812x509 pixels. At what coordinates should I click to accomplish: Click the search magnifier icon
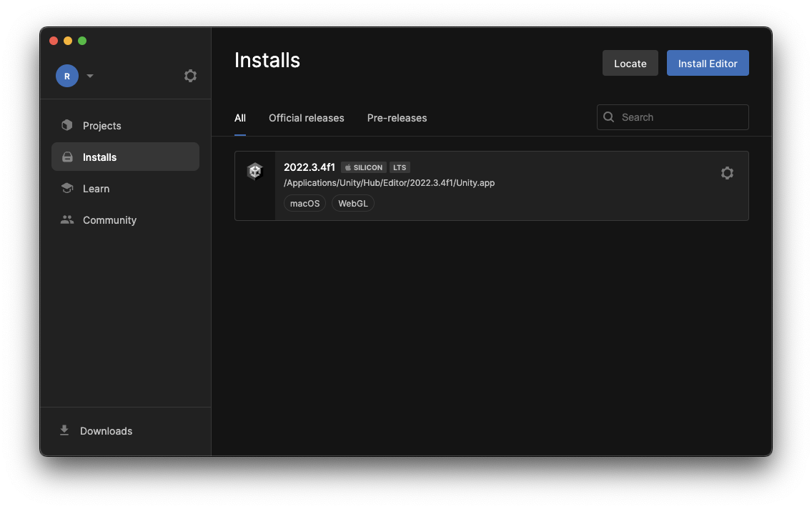click(609, 117)
